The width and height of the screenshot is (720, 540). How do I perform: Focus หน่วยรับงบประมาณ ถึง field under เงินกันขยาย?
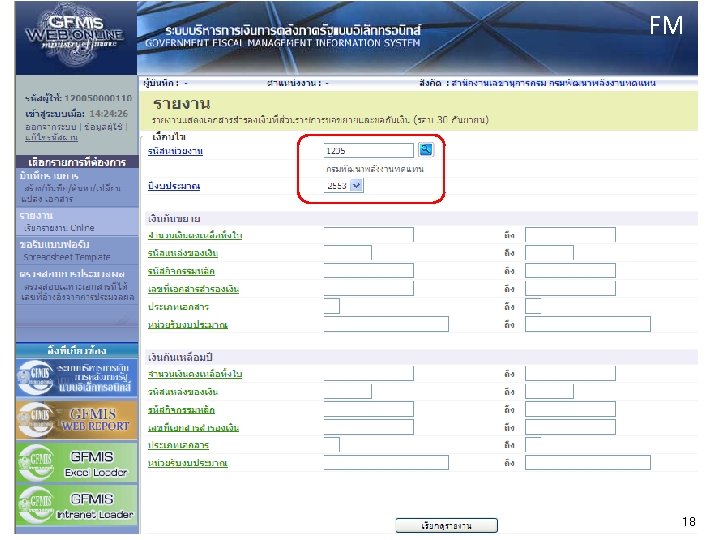click(588, 324)
